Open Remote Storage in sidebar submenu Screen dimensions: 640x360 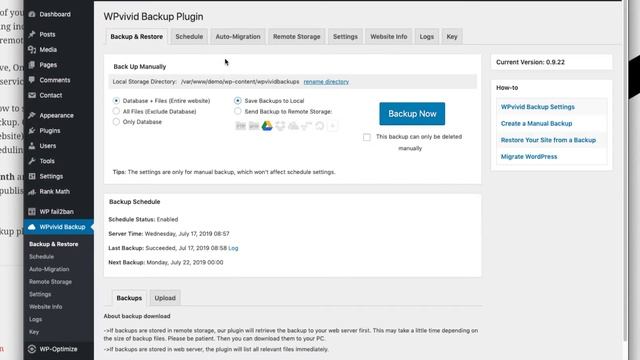(x=50, y=282)
